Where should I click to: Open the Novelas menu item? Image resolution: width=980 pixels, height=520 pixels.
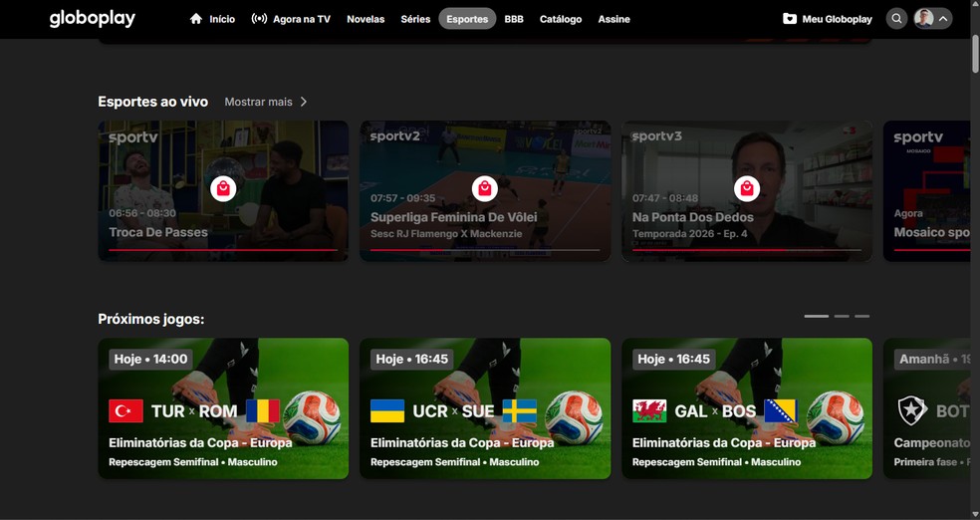tap(366, 19)
